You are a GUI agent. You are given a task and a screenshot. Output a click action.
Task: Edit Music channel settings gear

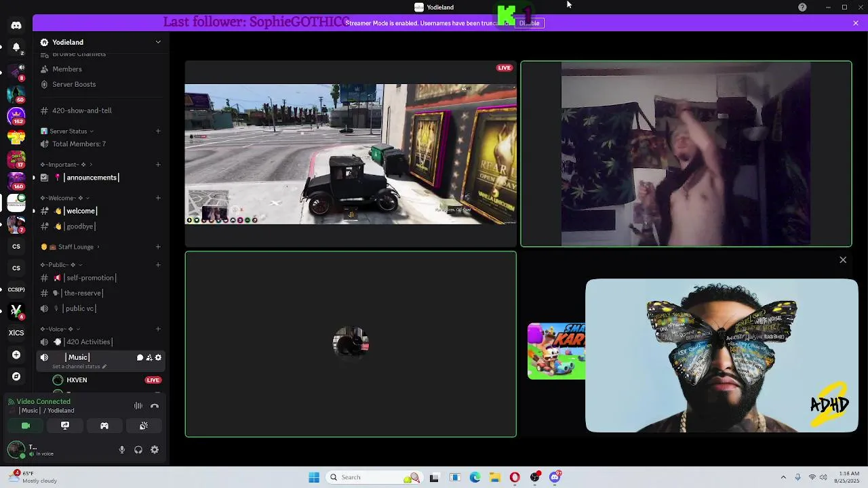pyautogui.click(x=159, y=358)
